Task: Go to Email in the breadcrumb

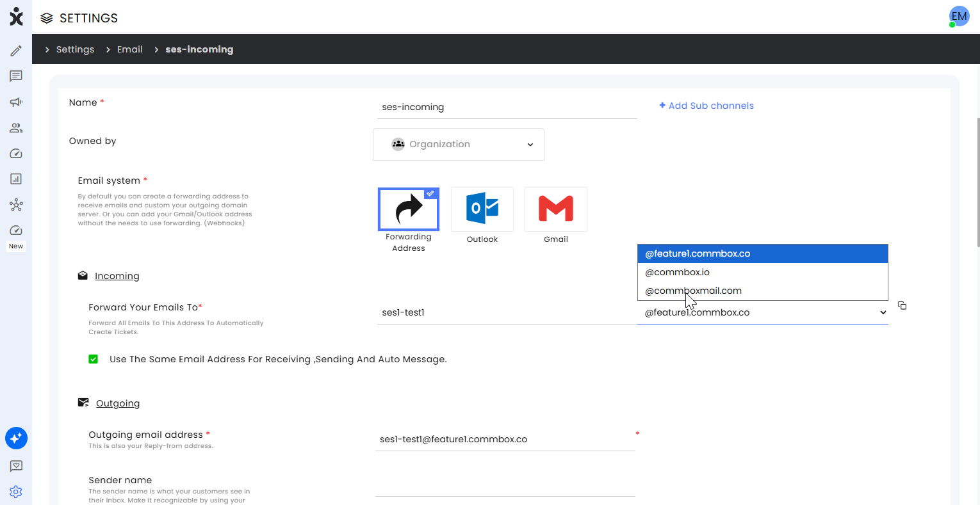Action: (130, 49)
